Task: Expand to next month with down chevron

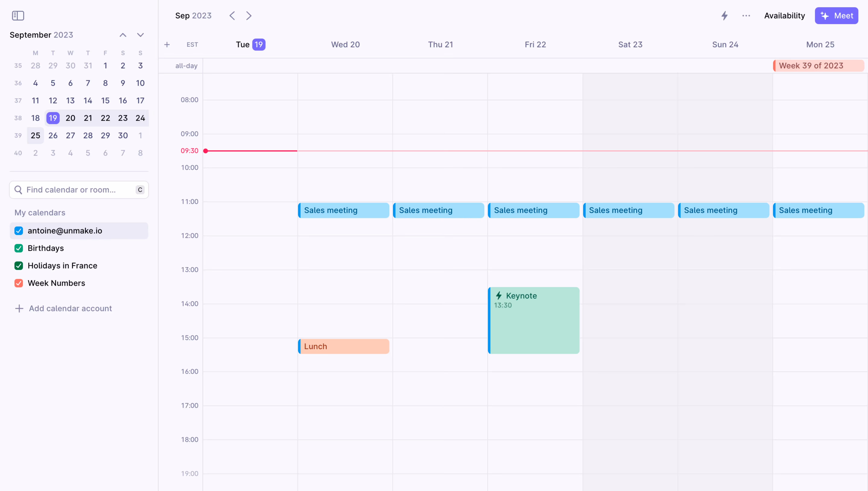Action: pos(141,35)
